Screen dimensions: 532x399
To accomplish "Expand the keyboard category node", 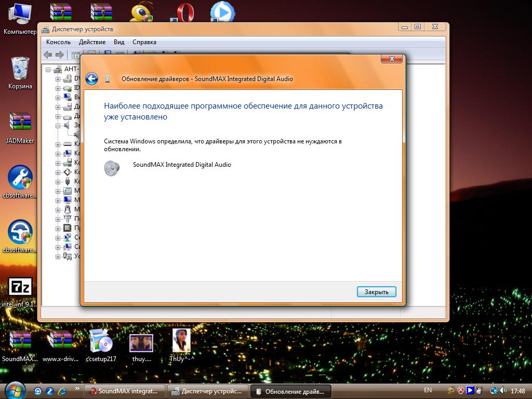I will (58, 144).
